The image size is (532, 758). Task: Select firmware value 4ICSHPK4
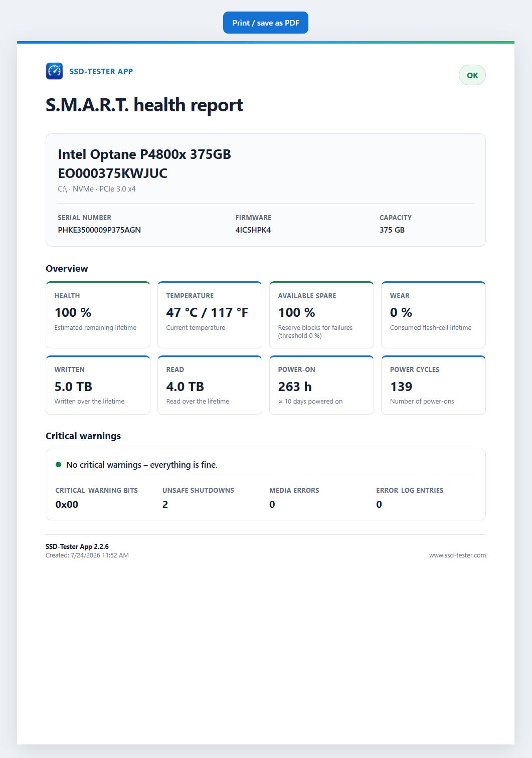pyautogui.click(x=253, y=230)
